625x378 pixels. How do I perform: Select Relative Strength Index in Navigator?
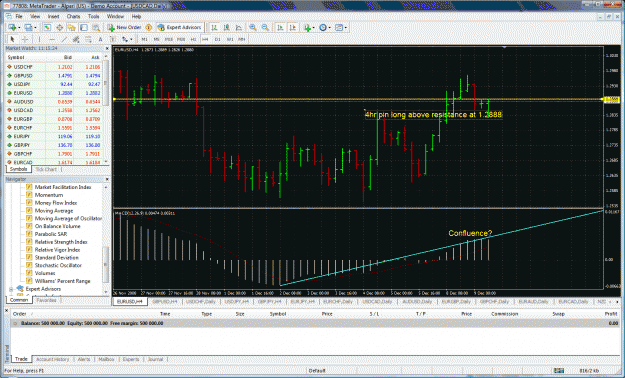[x=61, y=242]
